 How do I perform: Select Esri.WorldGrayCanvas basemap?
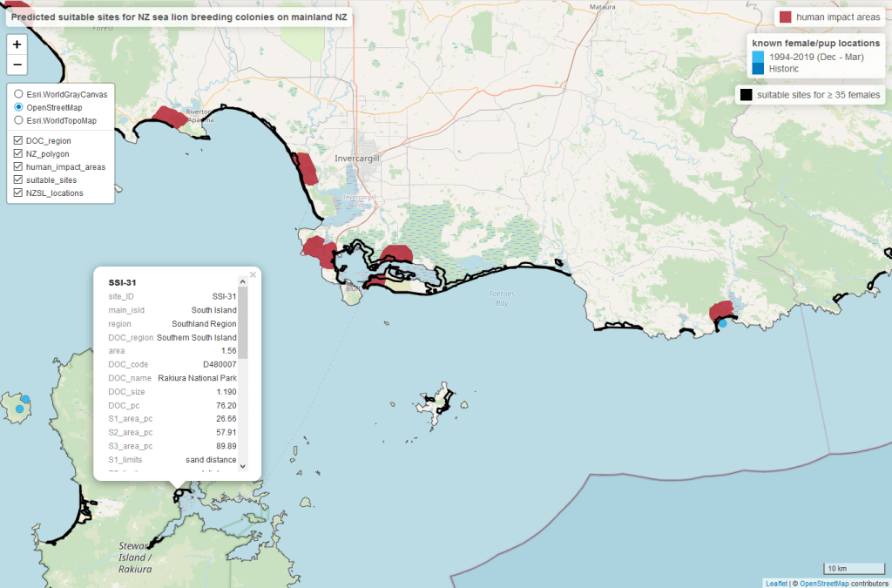click(x=18, y=93)
